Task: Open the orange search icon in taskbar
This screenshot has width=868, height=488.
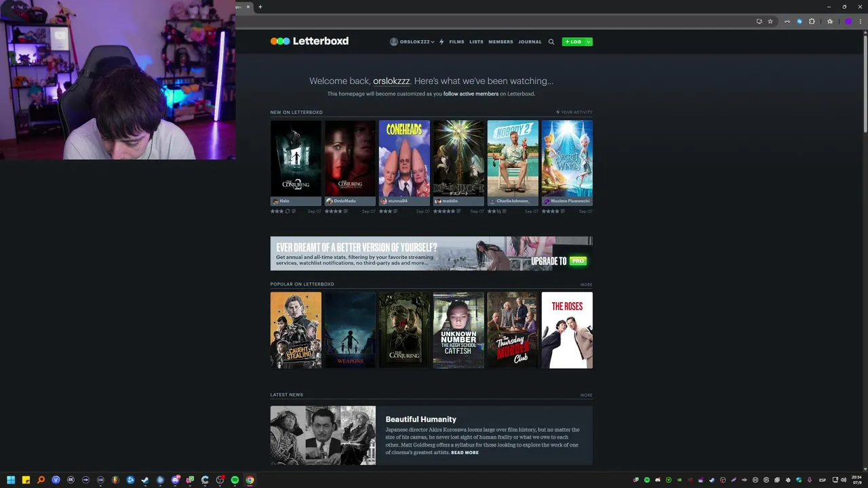Action: point(41,480)
